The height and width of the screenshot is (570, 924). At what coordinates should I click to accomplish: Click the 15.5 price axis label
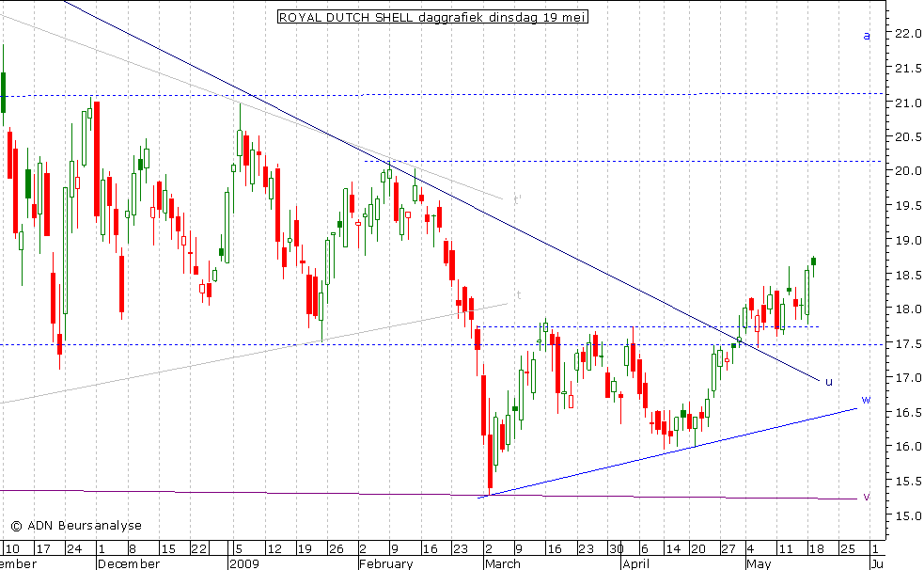tap(907, 481)
